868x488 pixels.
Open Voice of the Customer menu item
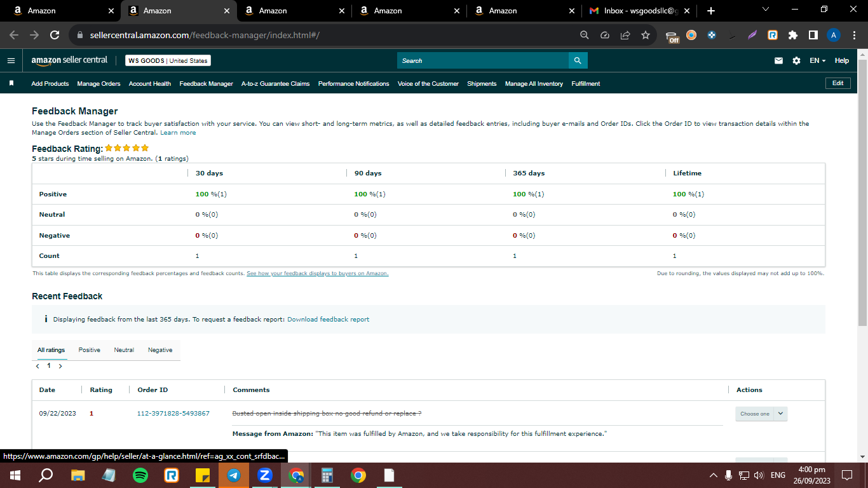(428, 84)
